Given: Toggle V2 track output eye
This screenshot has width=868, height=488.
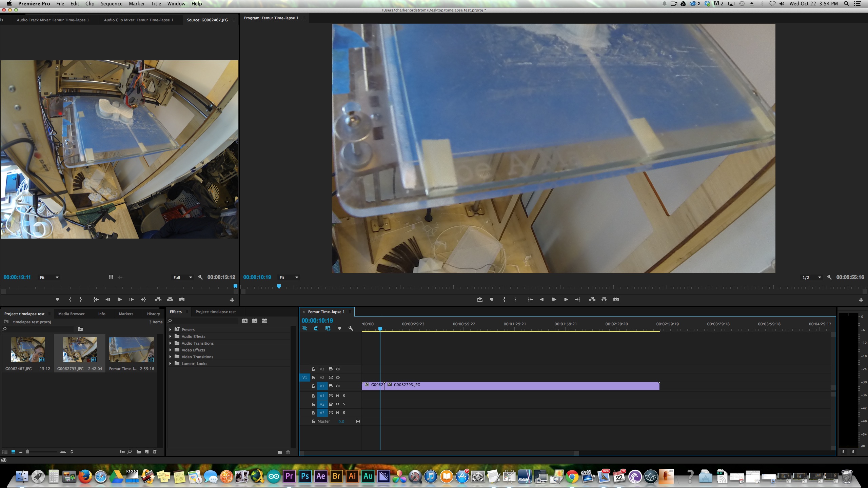Looking at the screenshot, I should 338,378.
